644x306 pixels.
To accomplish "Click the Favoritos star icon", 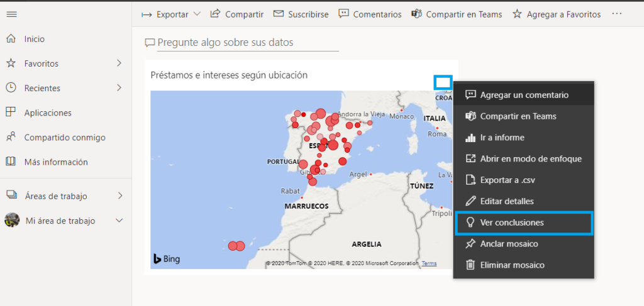I will [11, 63].
